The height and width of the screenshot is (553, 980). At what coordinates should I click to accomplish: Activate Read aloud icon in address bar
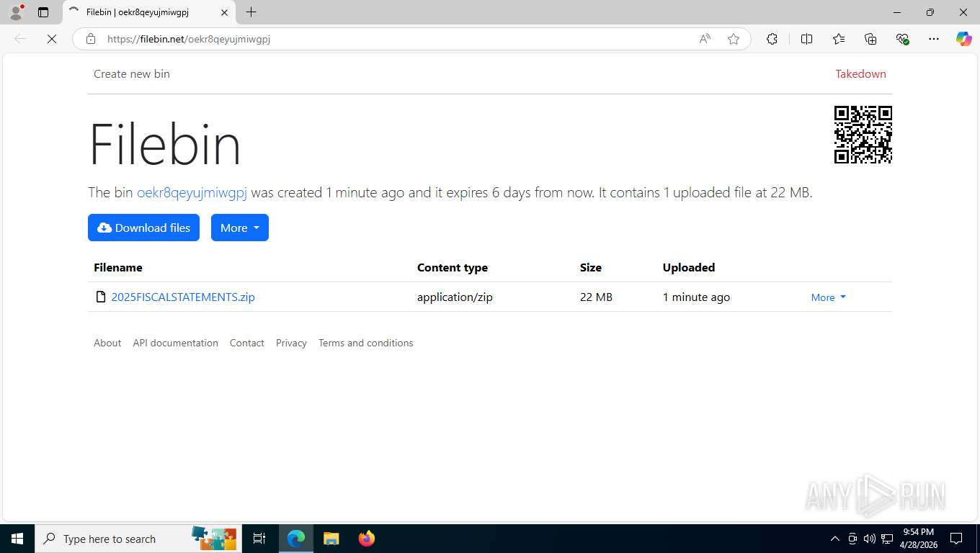pyautogui.click(x=705, y=39)
